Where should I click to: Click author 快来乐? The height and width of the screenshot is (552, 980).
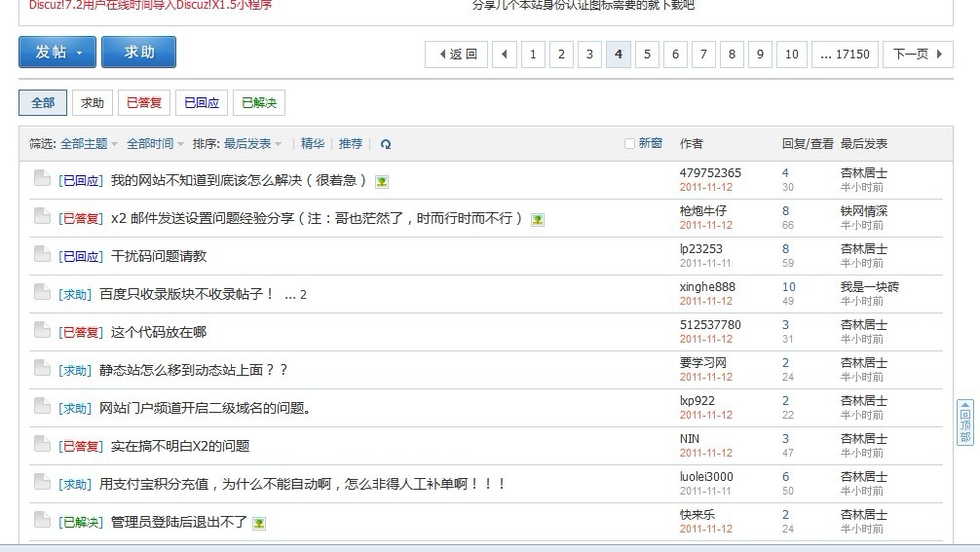697,515
